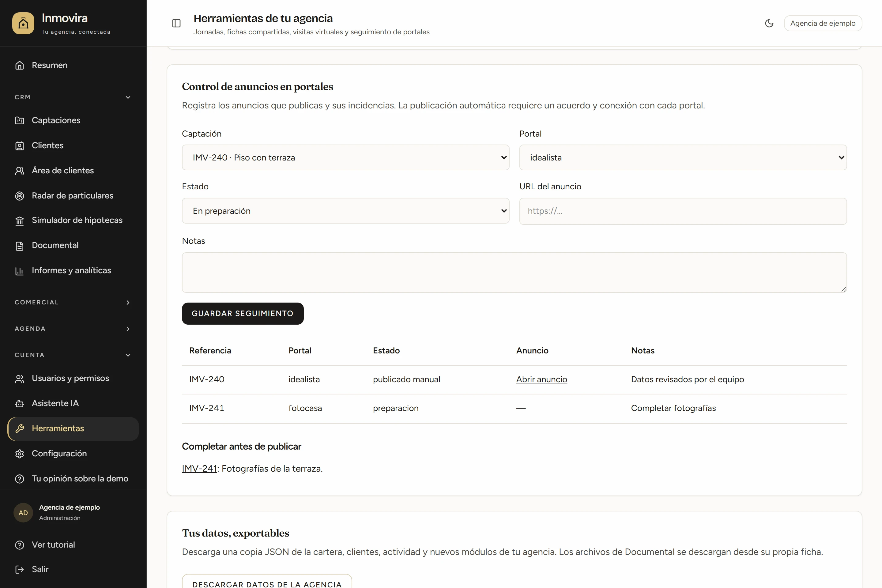
Task: Expand the Agenda section
Action: coord(73,329)
